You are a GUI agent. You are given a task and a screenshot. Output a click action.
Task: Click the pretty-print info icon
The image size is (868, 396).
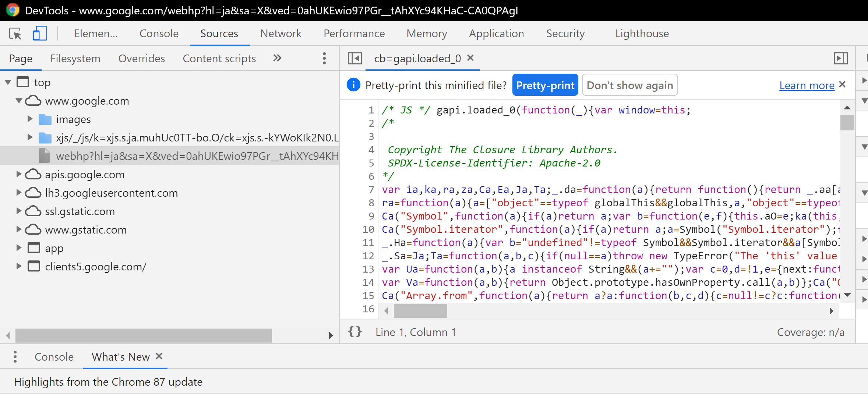coord(353,85)
